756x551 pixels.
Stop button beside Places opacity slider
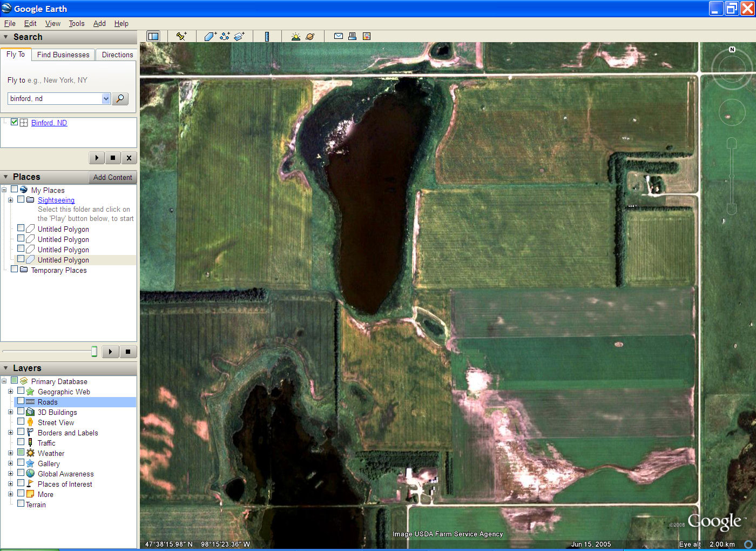pos(128,352)
